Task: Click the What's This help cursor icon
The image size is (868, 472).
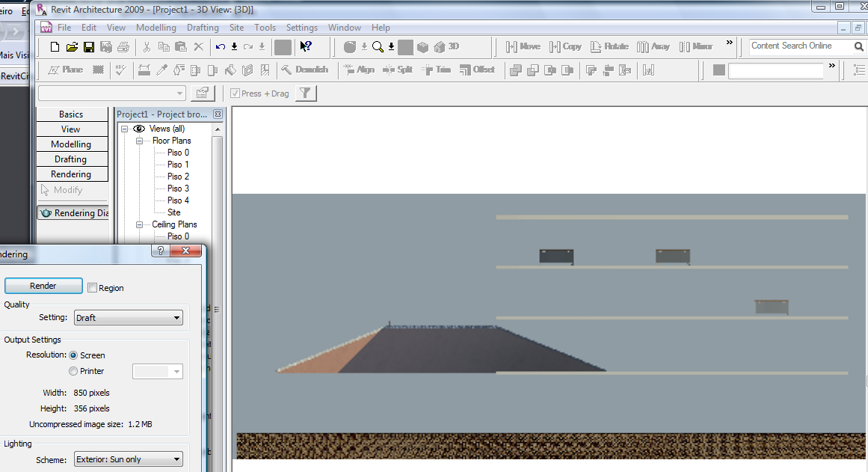Action: pos(305,47)
